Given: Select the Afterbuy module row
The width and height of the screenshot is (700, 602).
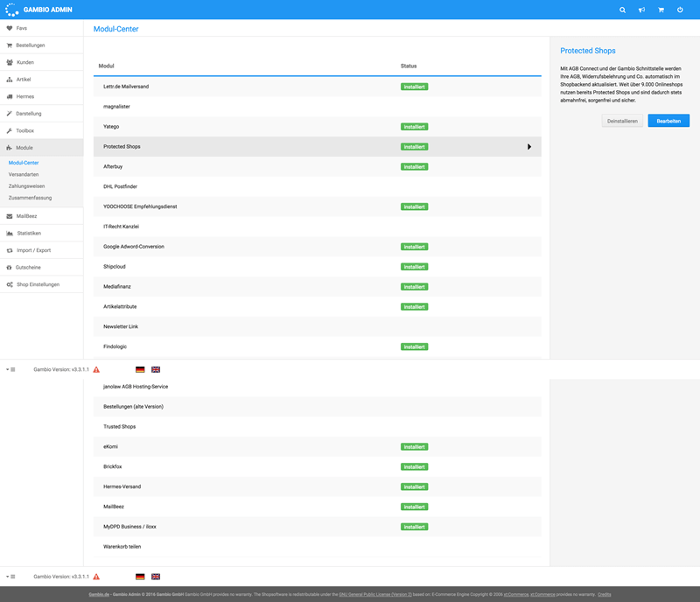Looking at the screenshot, I should [318, 166].
